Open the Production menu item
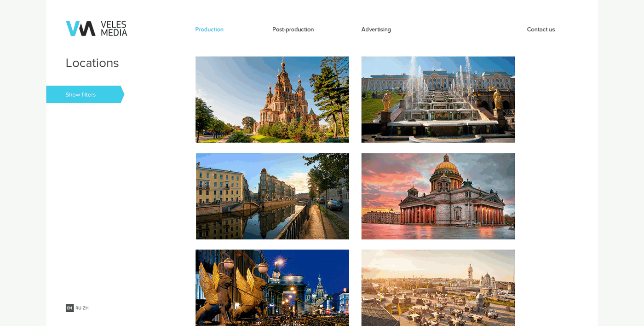Screen dimensions: 644x326 [x=209, y=29]
